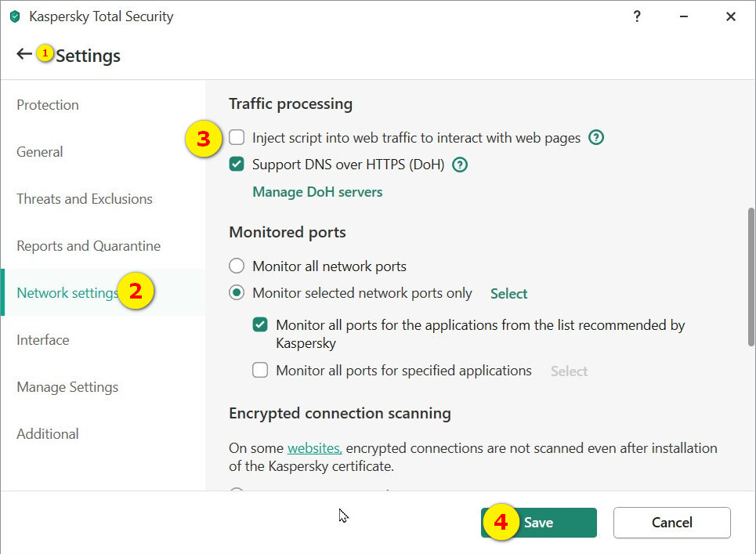Click the back arrow beside Settings
This screenshot has height=554, width=756.
point(24,54)
